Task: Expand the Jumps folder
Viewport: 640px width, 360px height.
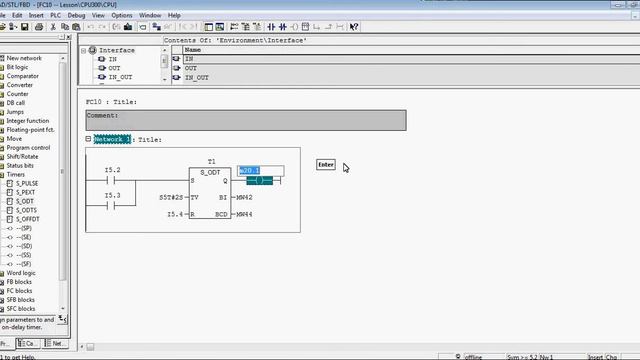Action: coord(15,112)
